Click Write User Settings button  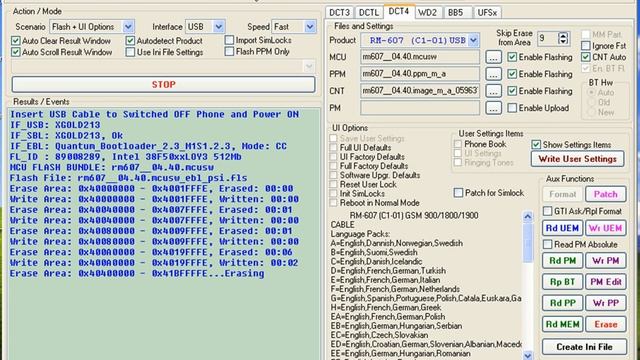pos(578,159)
